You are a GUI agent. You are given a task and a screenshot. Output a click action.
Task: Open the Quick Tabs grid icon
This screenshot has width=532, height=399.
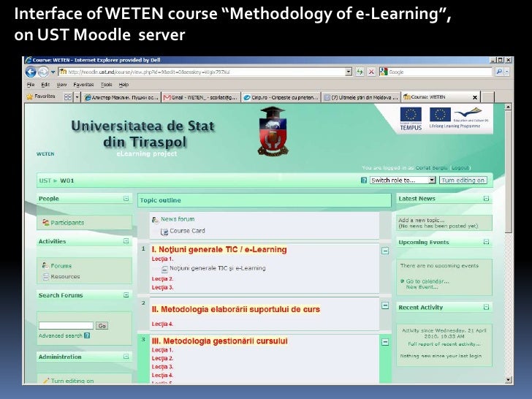pyautogui.click(x=68, y=97)
